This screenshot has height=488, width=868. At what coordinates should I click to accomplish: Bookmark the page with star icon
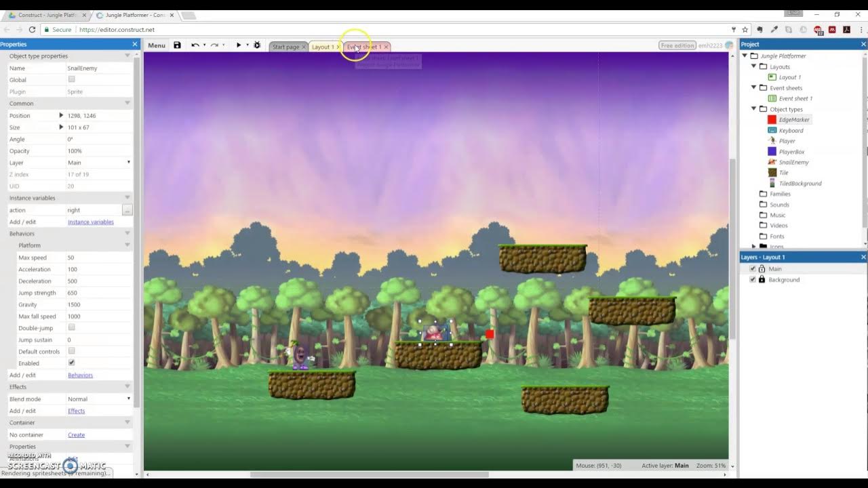(x=745, y=30)
